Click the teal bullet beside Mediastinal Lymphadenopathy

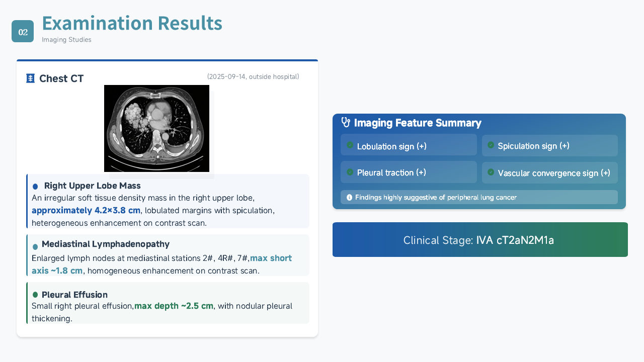(35, 247)
